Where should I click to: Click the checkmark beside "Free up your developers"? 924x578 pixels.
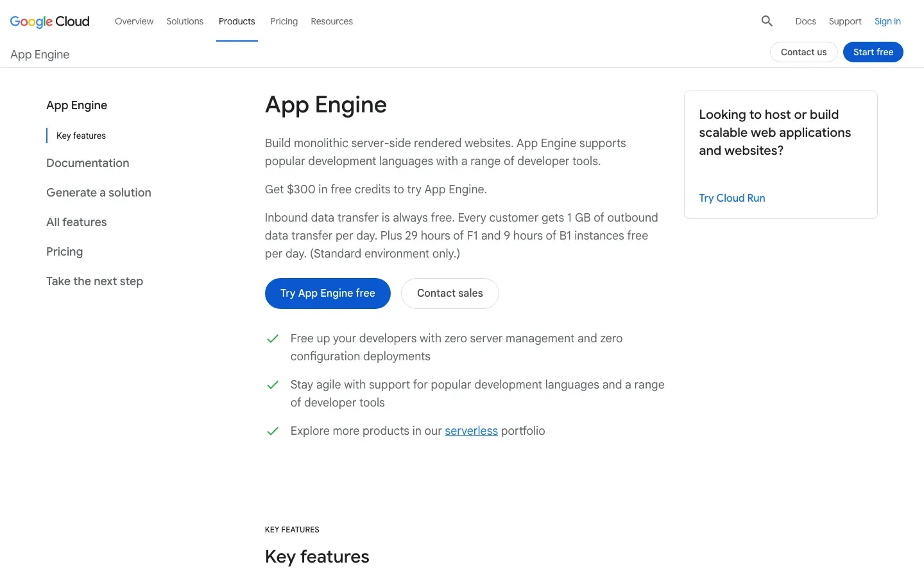pos(273,338)
